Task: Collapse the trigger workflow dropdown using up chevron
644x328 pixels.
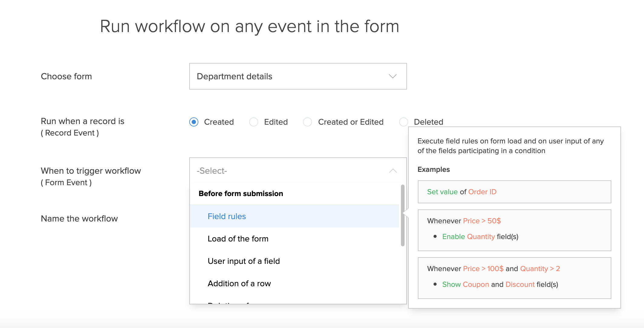Action: pyautogui.click(x=393, y=171)
